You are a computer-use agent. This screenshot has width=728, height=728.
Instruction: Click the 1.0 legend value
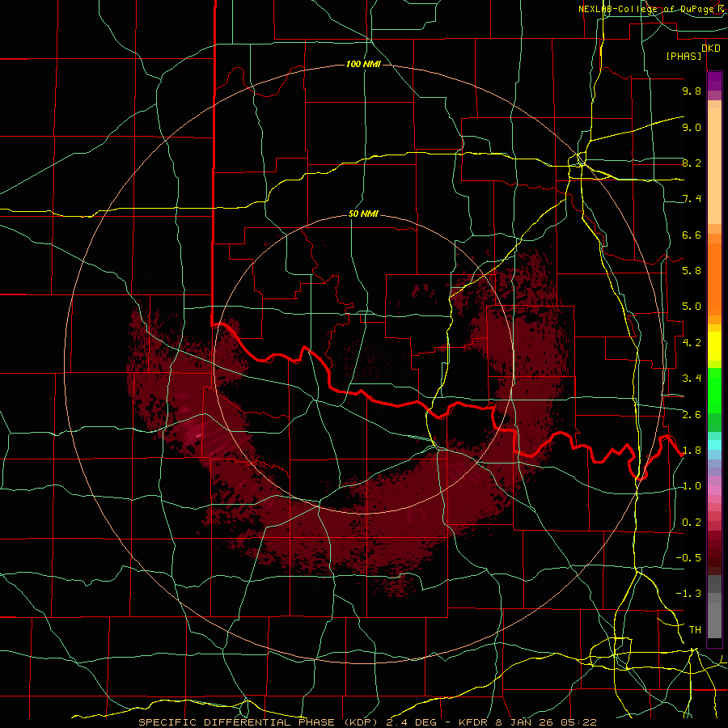pos(692,486)
